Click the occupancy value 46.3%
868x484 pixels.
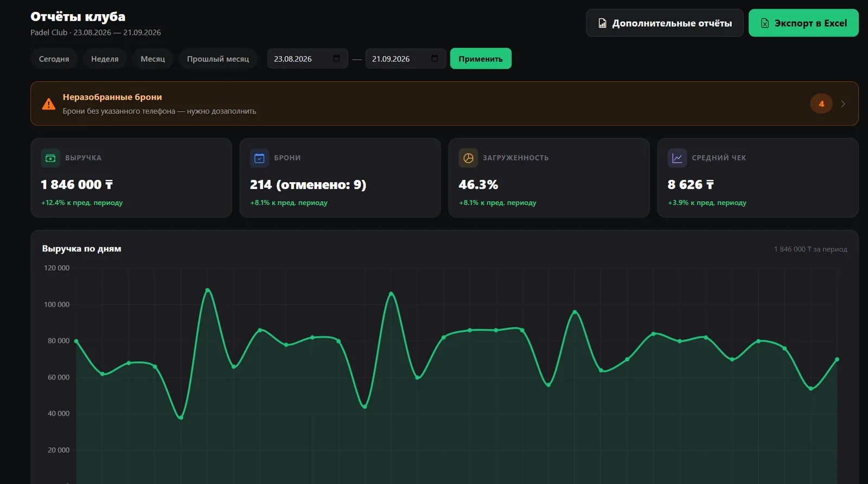478,185
